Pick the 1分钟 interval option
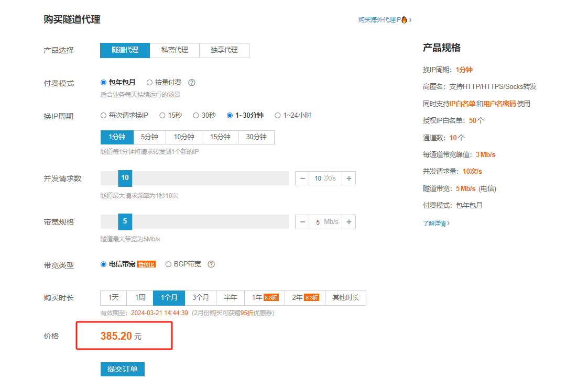Viewport: 588px width, 380px height. pyautogui.click(x=117, y=138)
